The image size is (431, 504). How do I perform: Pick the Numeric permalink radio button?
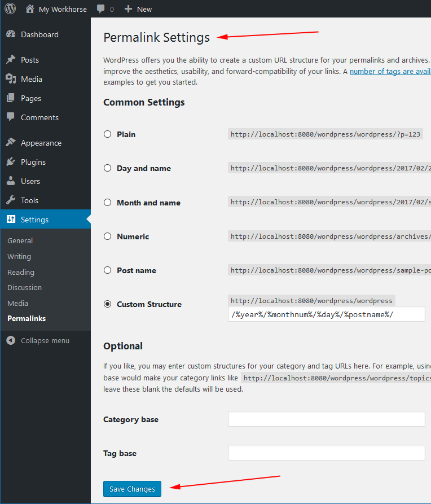[x=108, y=236]
